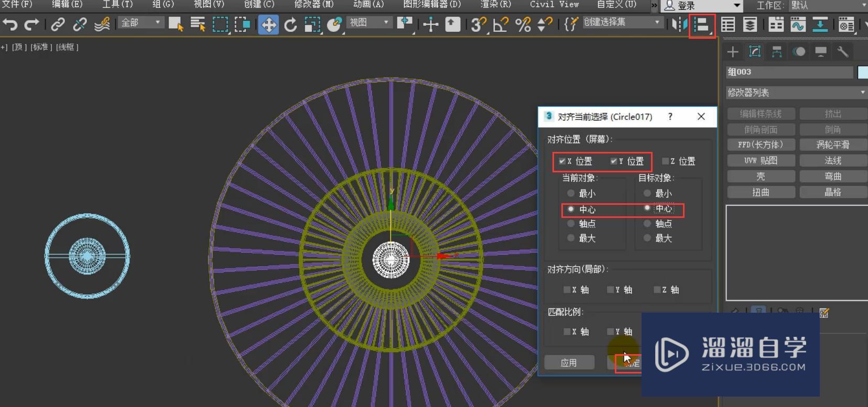
Task: Check X 轴 under 对齐方向
Action: tap(567, 290)
